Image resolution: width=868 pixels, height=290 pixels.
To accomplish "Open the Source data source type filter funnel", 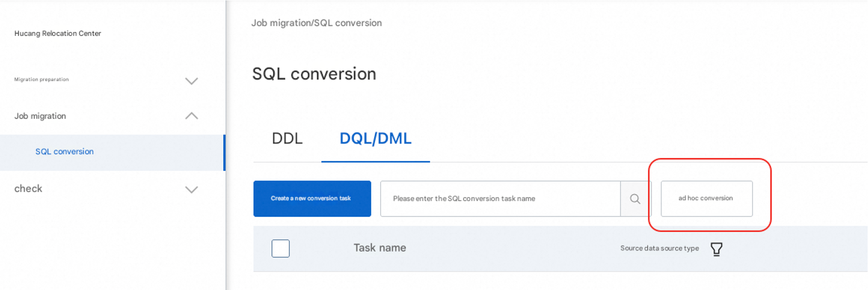I will [716, 249].
